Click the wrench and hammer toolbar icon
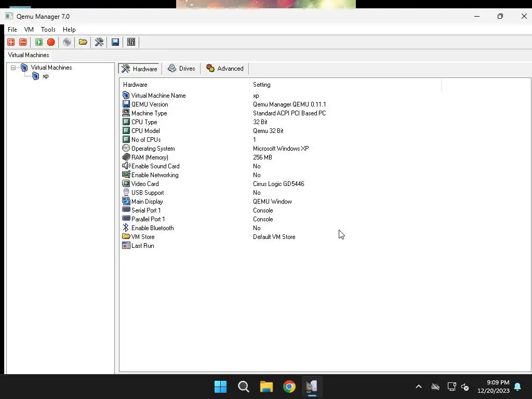 (x=99, y=42)
